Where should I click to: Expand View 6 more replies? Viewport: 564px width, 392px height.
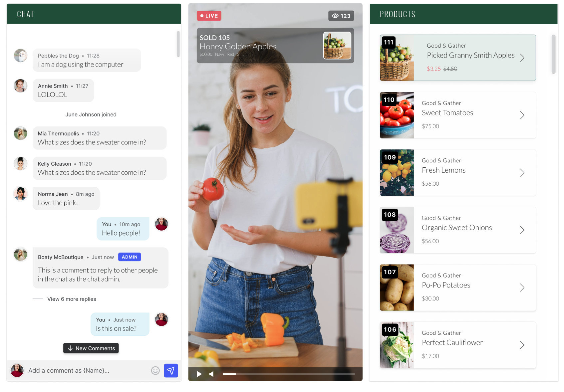pyautogui.click(x=72, y=299)
